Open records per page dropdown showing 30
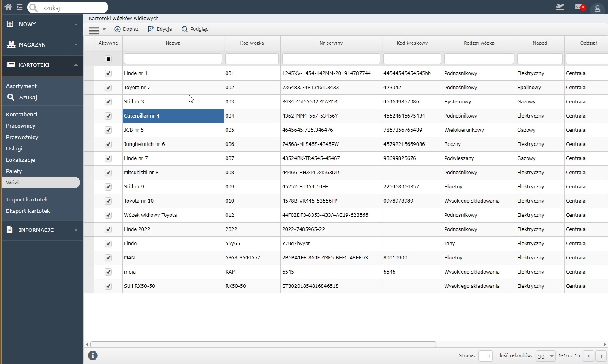 546,356
